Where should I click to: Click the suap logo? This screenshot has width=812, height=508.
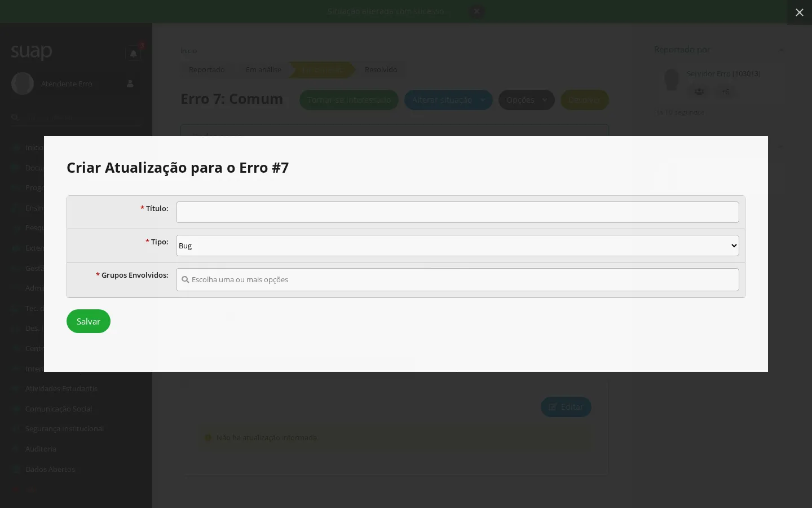tap(32, 52)
